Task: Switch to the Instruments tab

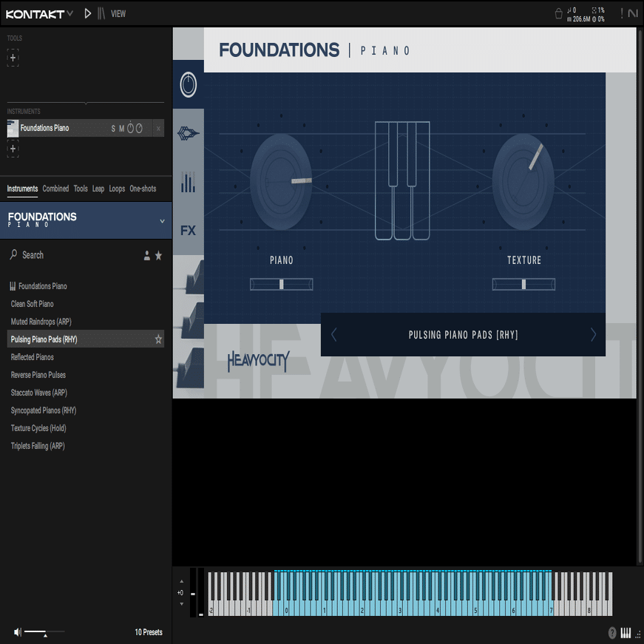Action: (22, 189)
